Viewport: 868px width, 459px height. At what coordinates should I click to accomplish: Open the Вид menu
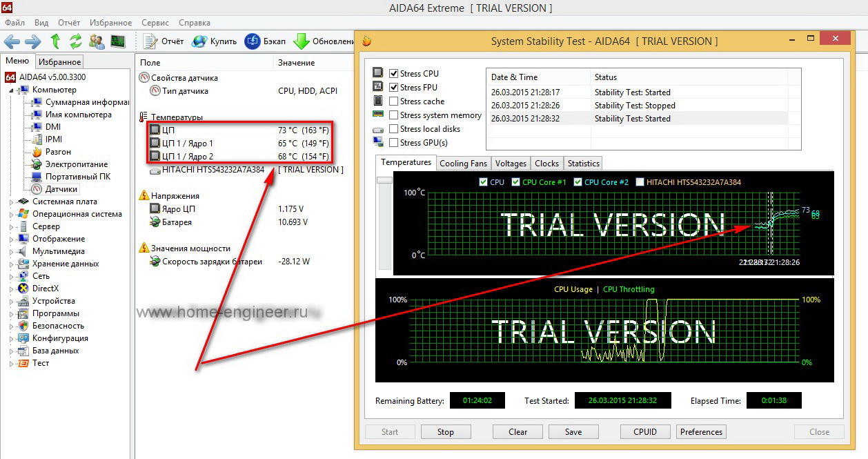(x=41, y=23)
